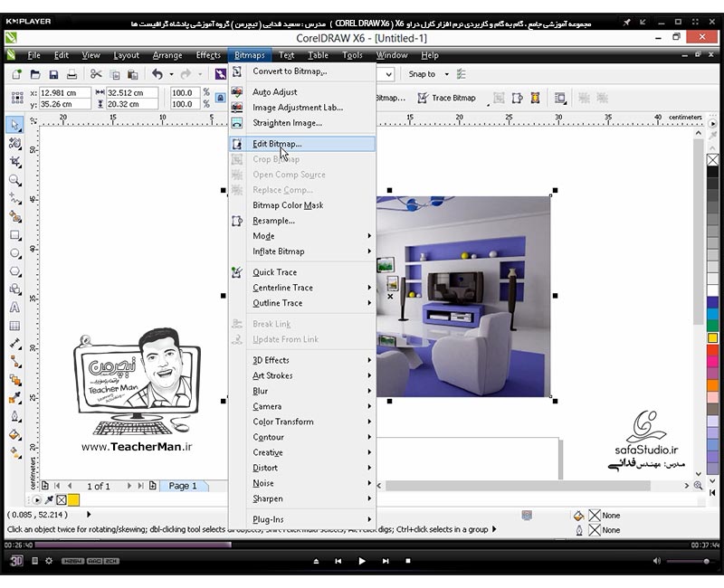This screenshot has width=724, height=588.
Task: Open the Effects menu
Action: pyautogui.click(x=208, y=55)
